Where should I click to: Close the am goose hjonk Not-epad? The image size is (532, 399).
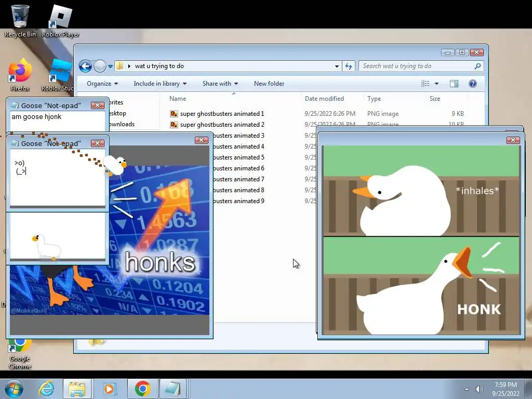pos(97,105)
